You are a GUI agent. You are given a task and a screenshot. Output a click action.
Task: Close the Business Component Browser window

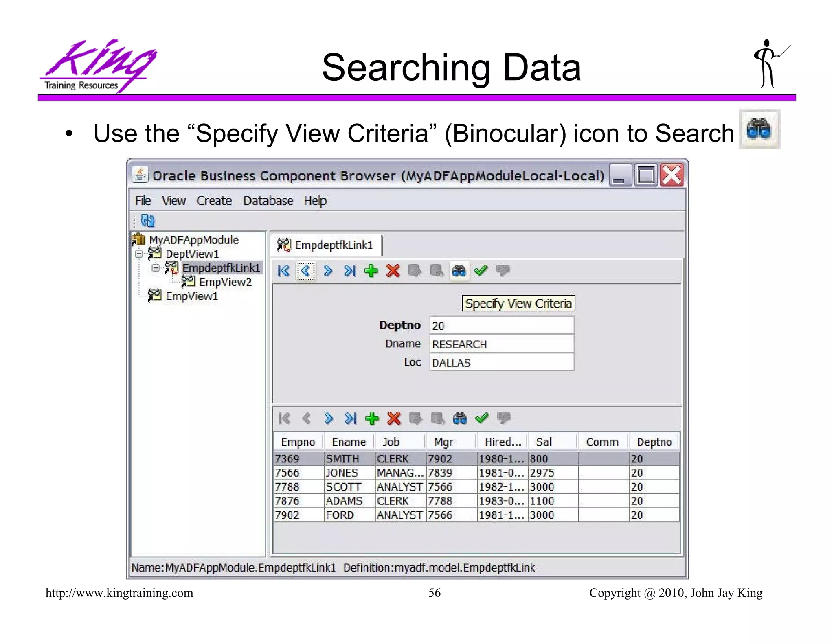[672, 175]
